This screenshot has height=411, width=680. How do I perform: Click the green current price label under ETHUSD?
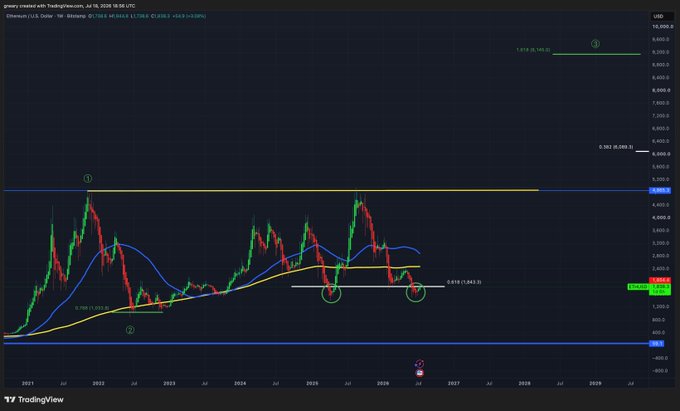[660, 287]
